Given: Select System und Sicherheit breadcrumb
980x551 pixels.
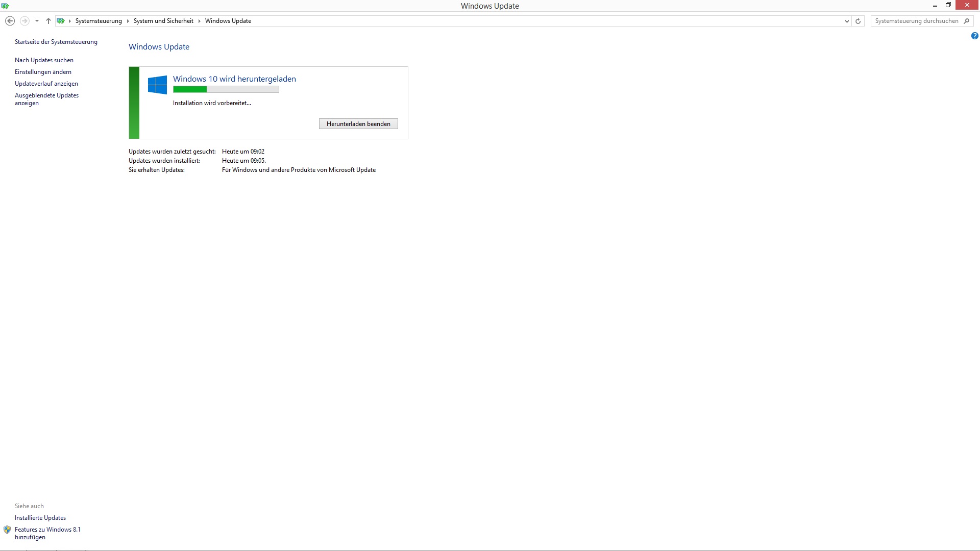Looking at the screenshot, I should click(x=163, y=21).
